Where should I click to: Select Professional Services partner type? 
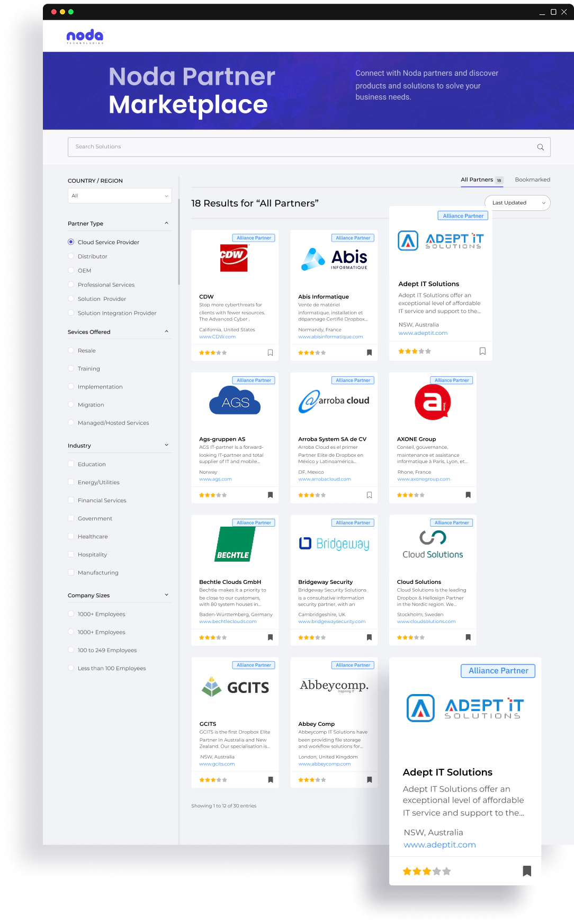point(71,285)
